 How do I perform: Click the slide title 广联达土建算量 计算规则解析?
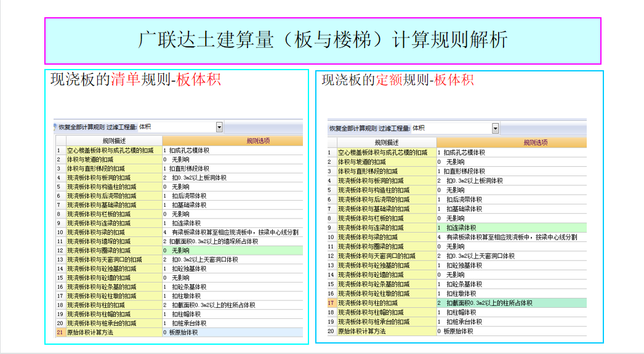coord(323,40)
